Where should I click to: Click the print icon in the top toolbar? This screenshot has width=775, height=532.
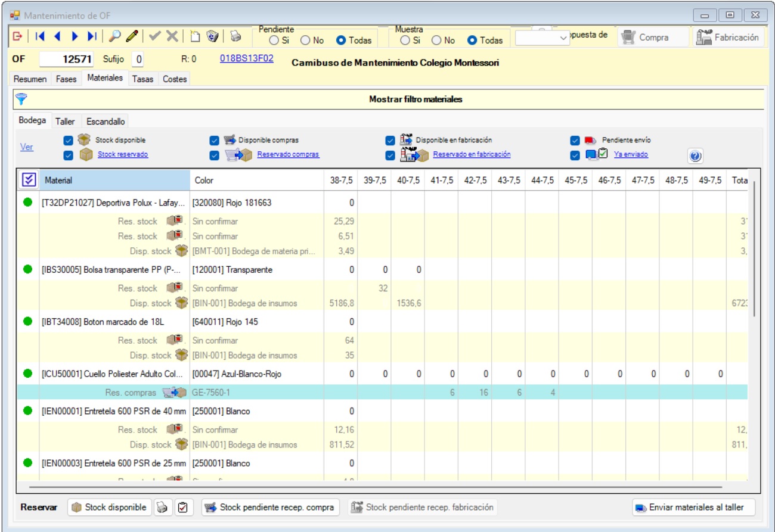[235, 36]
